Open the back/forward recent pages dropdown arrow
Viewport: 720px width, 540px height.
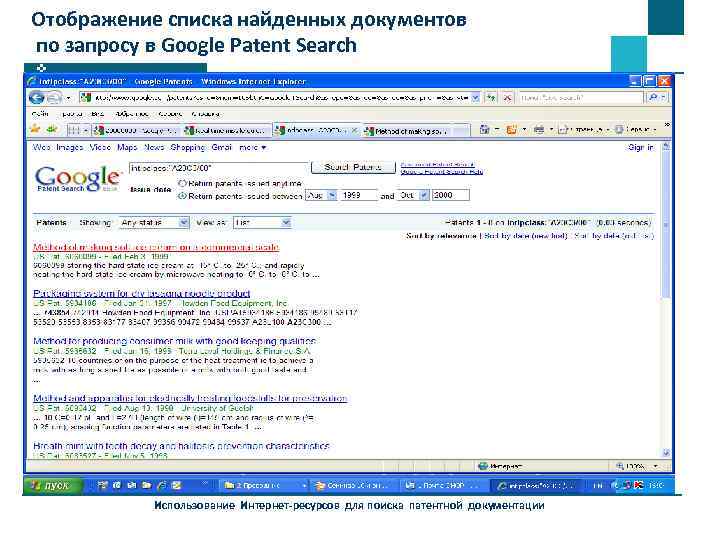click(68, 98)
